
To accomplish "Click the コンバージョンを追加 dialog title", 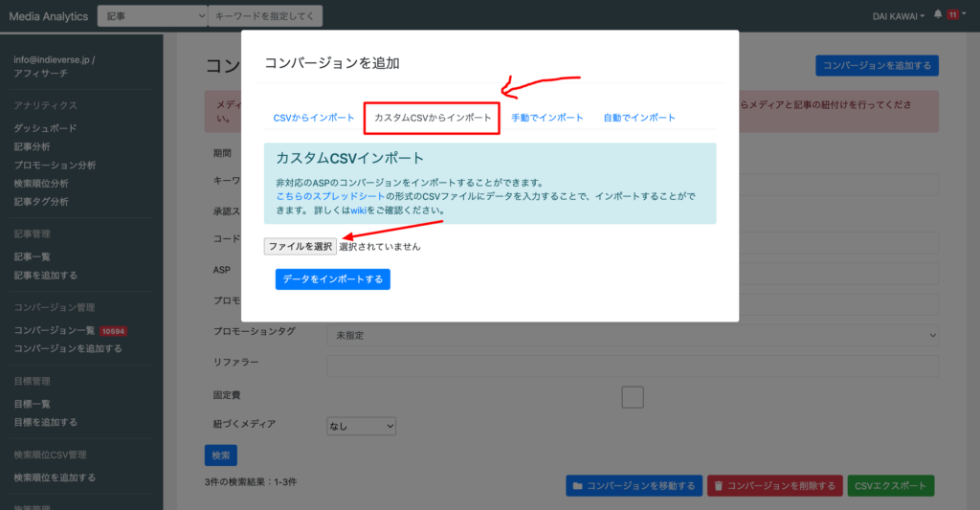I will coord(332,63).
